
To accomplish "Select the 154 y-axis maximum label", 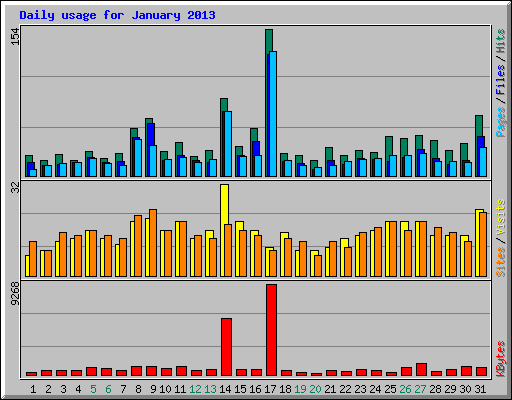I will [x=15, y=36].
